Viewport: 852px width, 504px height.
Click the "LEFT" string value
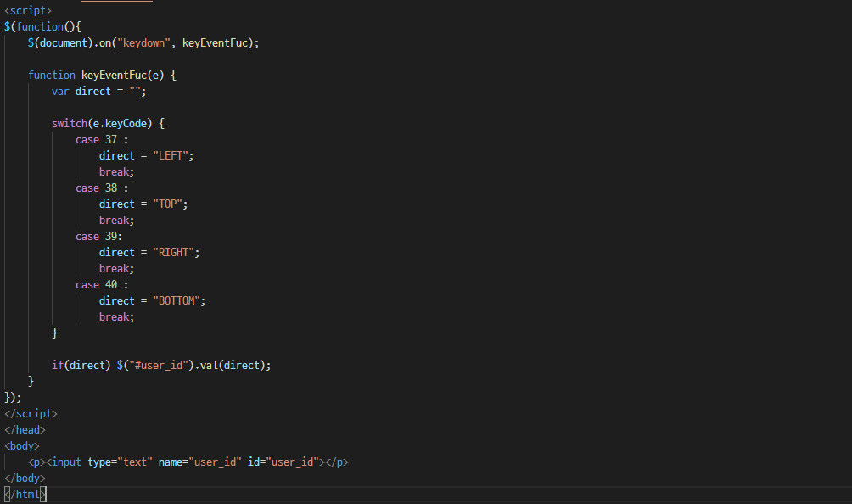(171, 156)
